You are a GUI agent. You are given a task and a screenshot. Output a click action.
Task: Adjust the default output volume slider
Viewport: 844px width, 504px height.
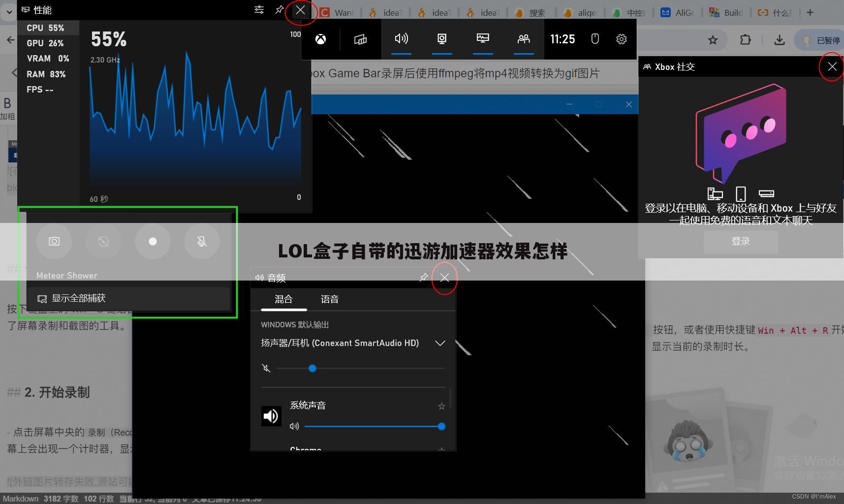(x=361, y=368)
